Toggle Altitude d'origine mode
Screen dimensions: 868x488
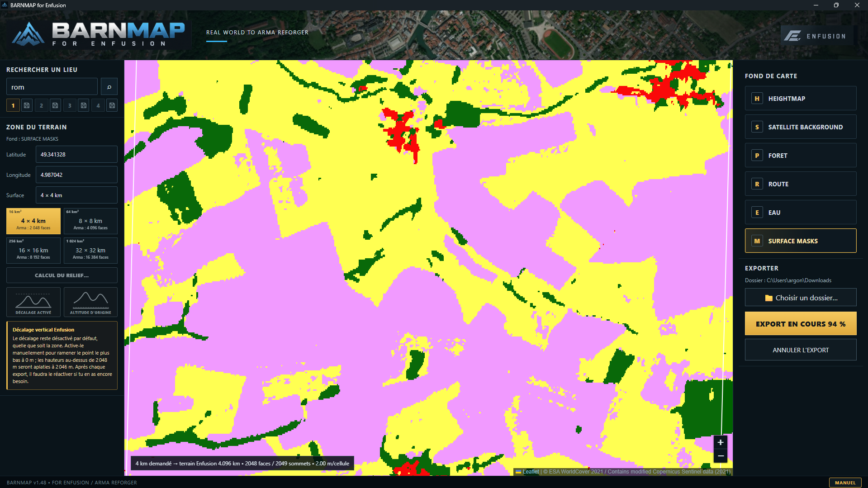click(90, 302)
